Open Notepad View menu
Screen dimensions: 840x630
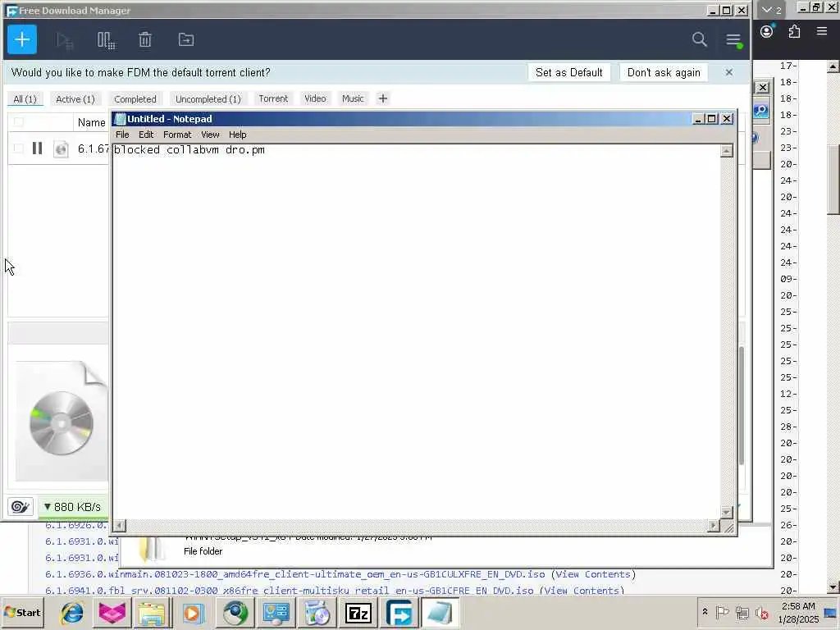tap(210, 135)
